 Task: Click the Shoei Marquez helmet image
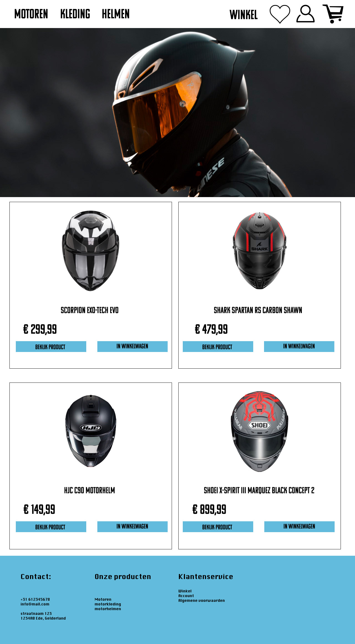259,431
